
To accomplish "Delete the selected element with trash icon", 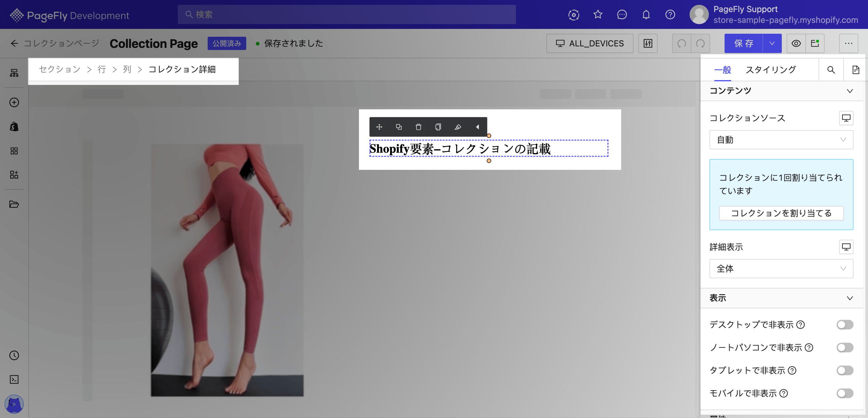I will coord(418,127).
